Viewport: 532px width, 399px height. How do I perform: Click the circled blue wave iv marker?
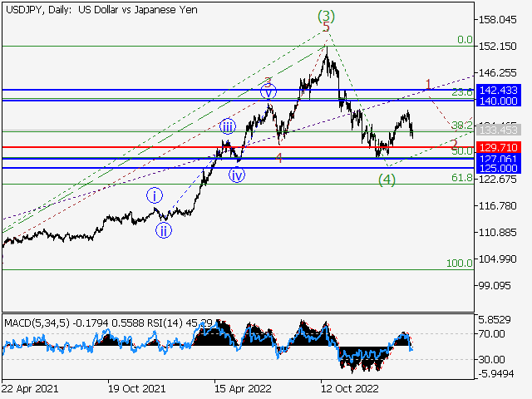tap(236, 175)
